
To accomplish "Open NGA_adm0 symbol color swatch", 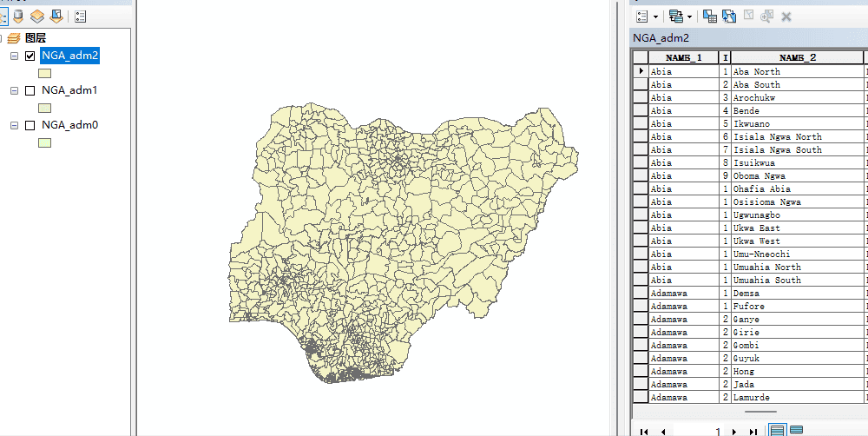I will (45, 143).
